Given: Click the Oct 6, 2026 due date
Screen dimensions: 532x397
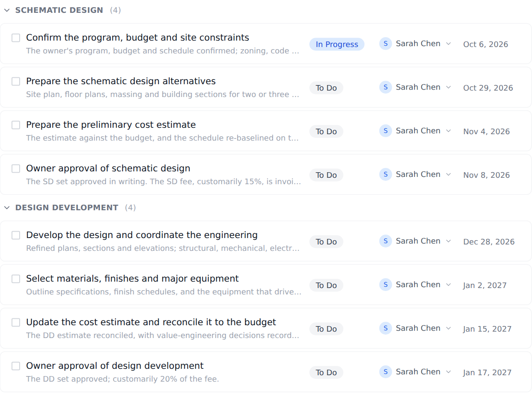Looking at the screenshot, I should 485,44.
